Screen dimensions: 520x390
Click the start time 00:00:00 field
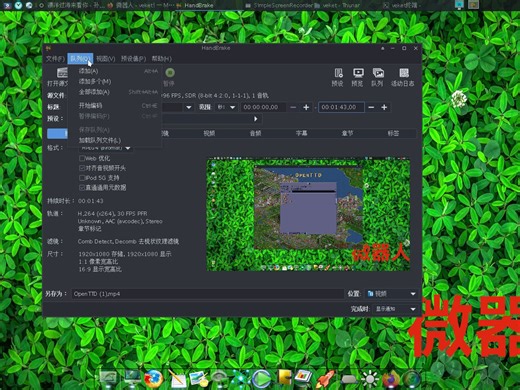click(263, 107)
